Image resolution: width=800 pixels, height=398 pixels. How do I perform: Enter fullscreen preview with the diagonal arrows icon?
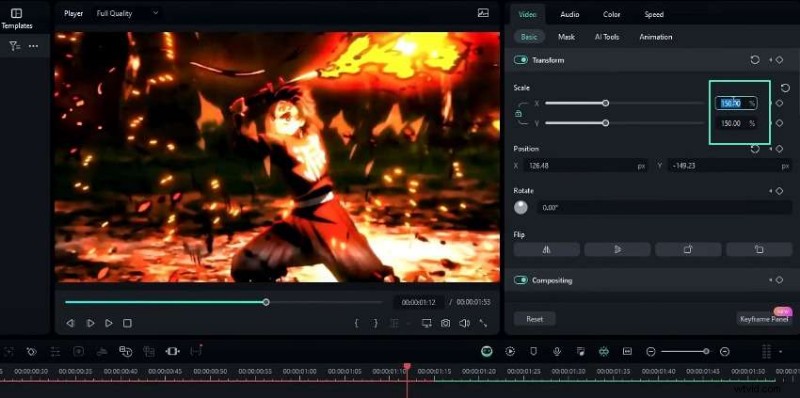(483, 323)
